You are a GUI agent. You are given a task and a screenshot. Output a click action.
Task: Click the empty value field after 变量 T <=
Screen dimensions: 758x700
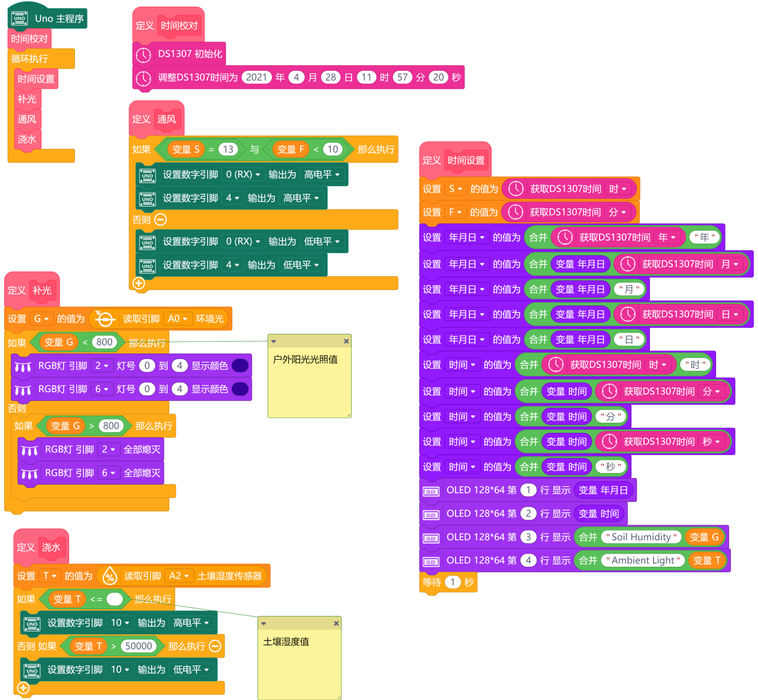point(115,599)
